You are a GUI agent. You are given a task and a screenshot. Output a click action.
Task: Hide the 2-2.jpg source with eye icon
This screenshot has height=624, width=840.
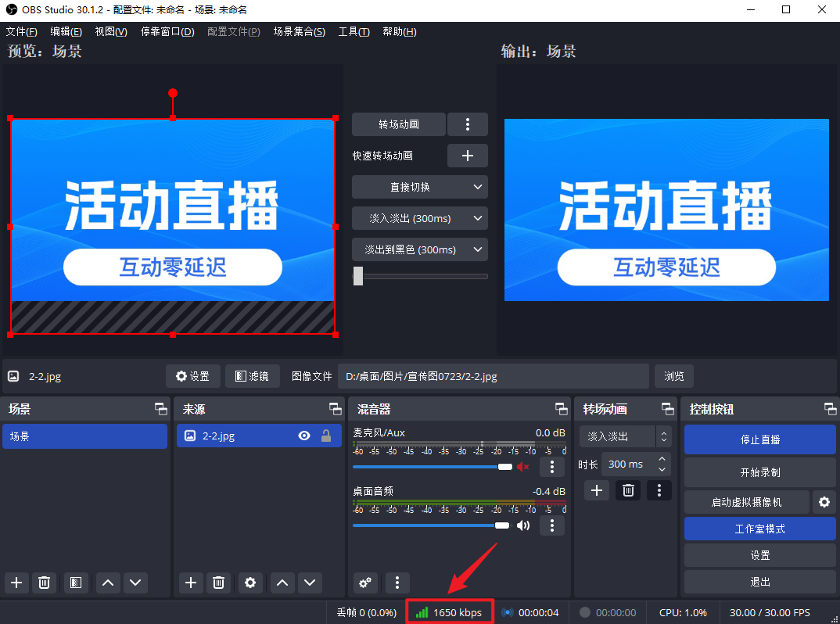304,436
